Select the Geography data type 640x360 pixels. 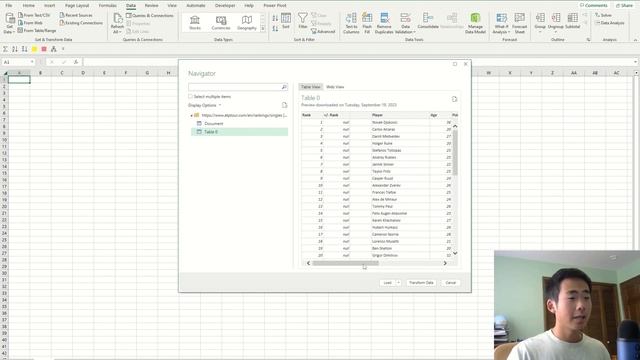[x=247, y=23]
